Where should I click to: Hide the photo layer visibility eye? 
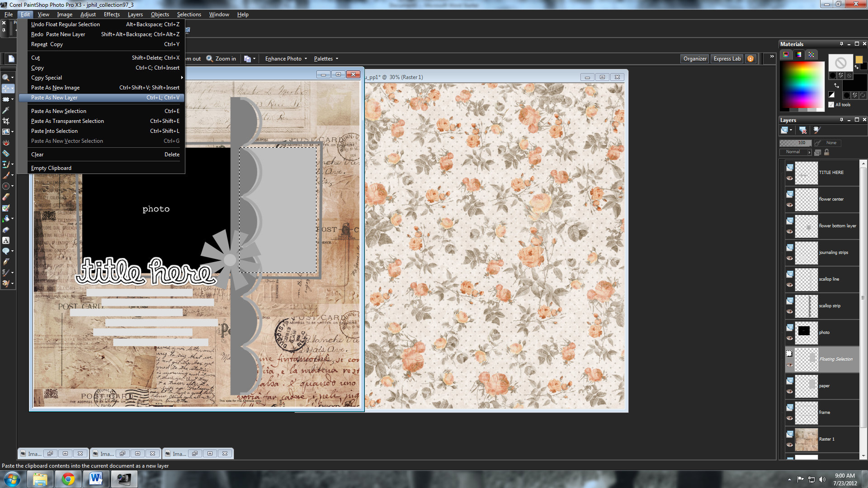790,338
